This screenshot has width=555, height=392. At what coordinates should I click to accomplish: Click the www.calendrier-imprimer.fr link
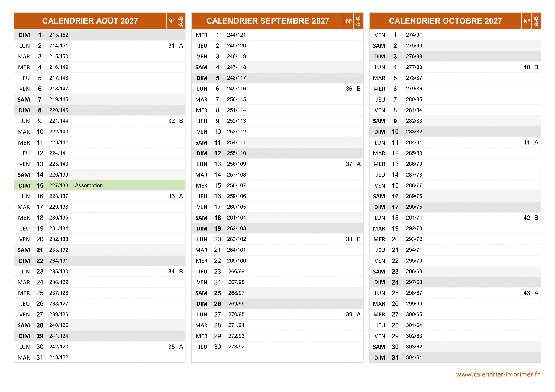(x=498, y=374)
